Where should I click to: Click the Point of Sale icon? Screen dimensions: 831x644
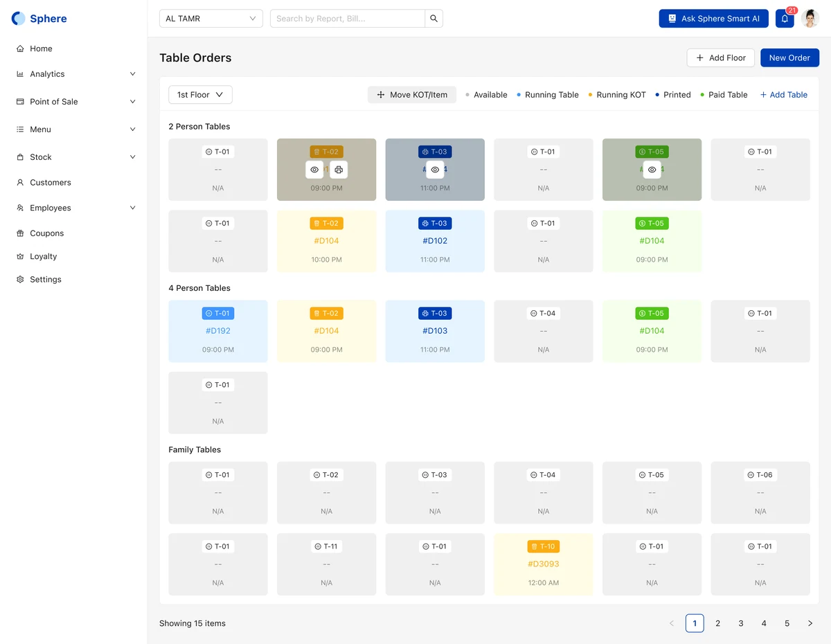[20, 102]
